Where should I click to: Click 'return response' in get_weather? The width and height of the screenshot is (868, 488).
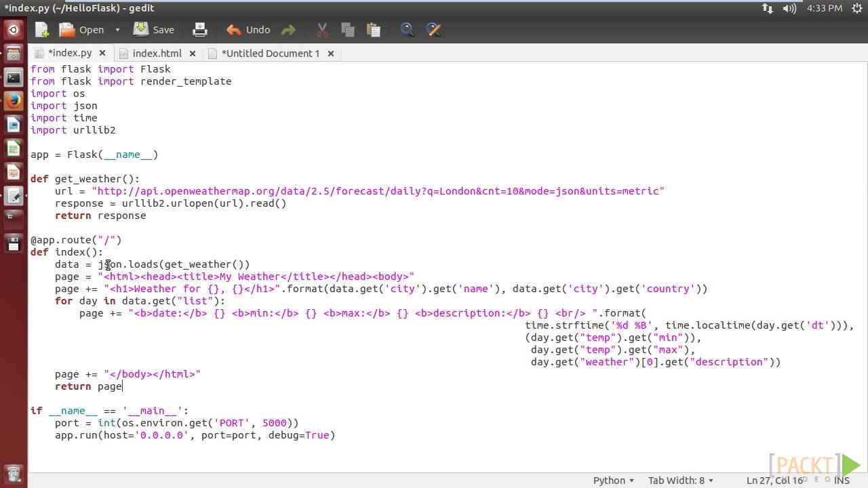100,216
